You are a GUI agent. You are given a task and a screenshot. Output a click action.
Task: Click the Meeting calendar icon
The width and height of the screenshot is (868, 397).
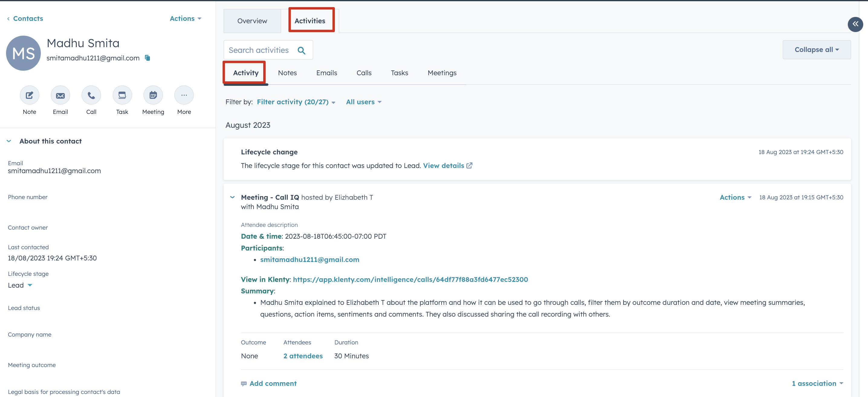(153, 95)
